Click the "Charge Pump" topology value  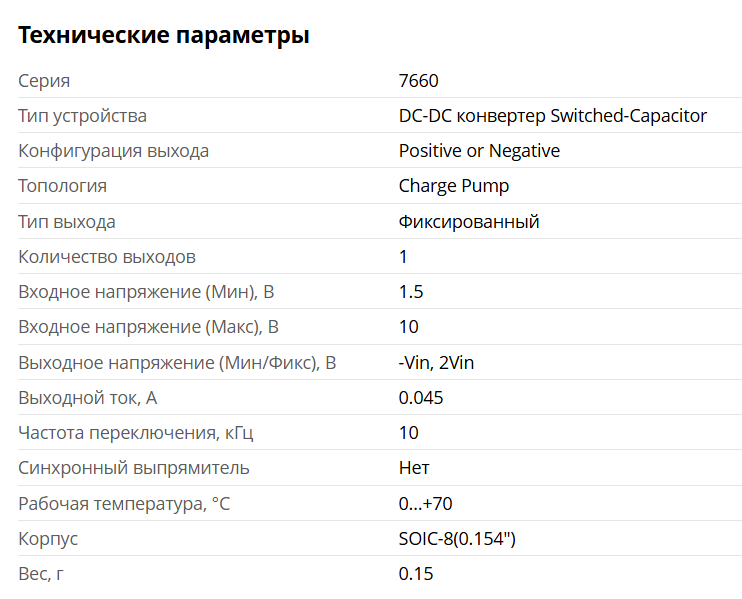pos(453,186)
